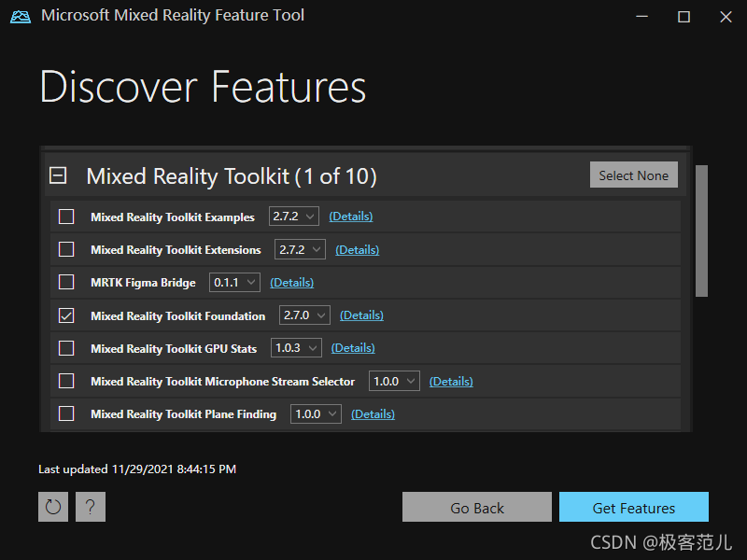747x560 pixels.
Task: Click the refresh feed icon button
Action: pyautogui.click(x=53, y=507)
